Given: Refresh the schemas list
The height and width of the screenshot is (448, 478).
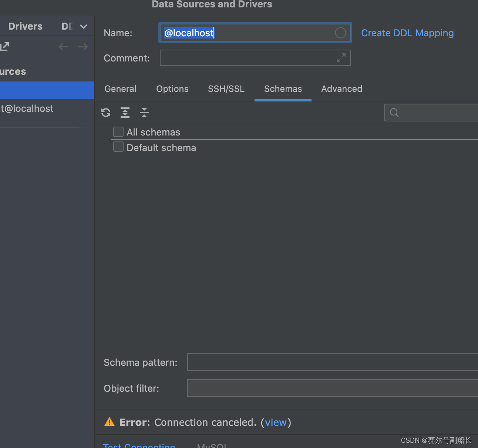Looking at the screenshot, I should click(106, 113).
